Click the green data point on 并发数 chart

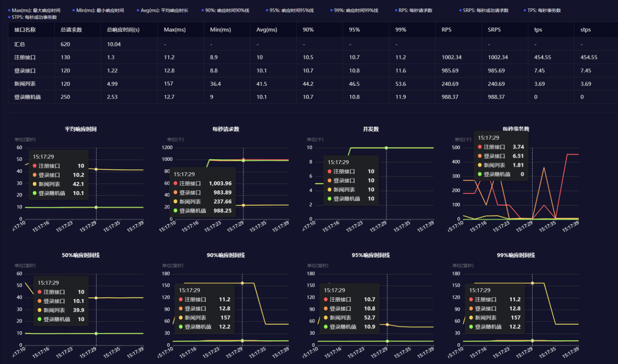click(x=386, y=148)
